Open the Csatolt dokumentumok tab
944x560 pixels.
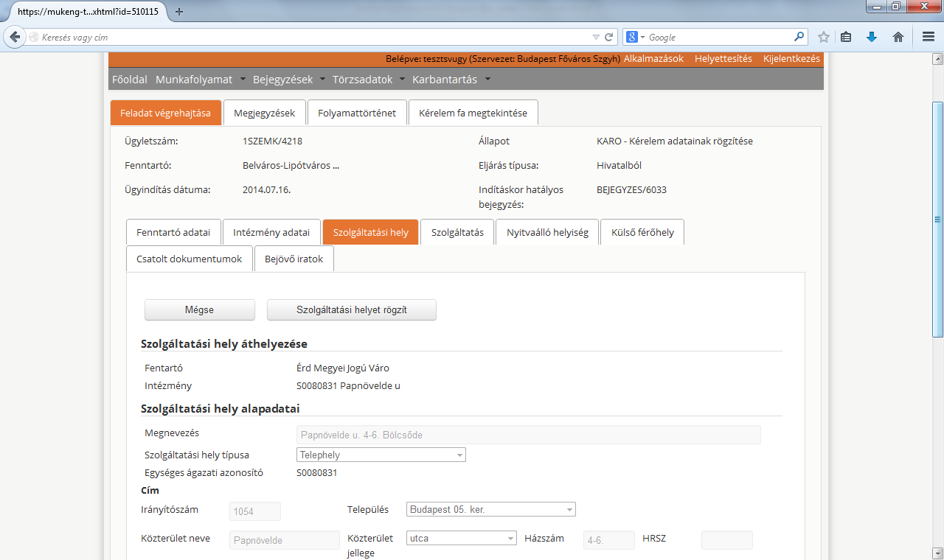[x=189, y=259]
